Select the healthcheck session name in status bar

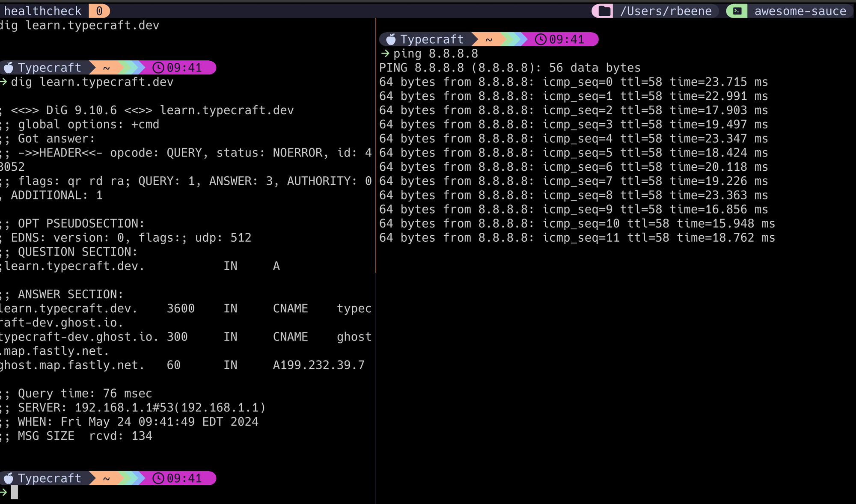coord(42,11)
